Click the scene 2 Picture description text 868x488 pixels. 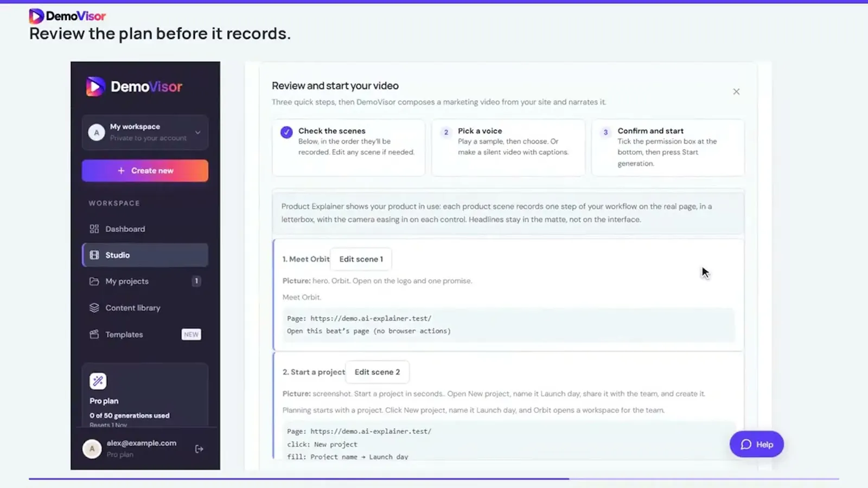[494, 394]
